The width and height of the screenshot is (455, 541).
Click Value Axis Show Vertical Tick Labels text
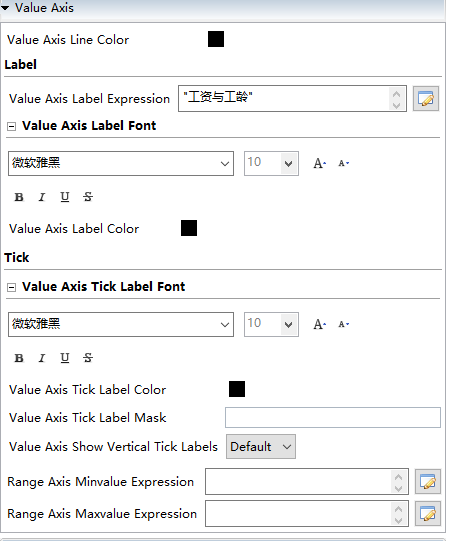click(x=113, y=446)
